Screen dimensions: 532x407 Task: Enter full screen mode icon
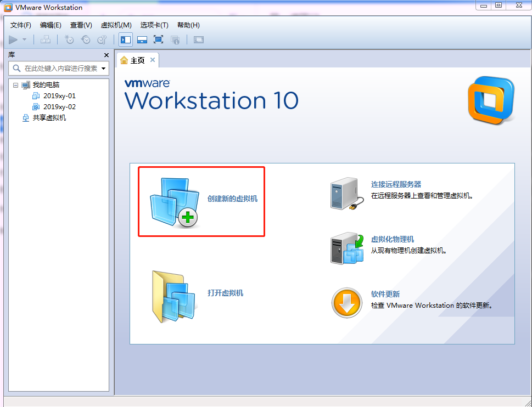pyautogui.click(x=159, y=39)
